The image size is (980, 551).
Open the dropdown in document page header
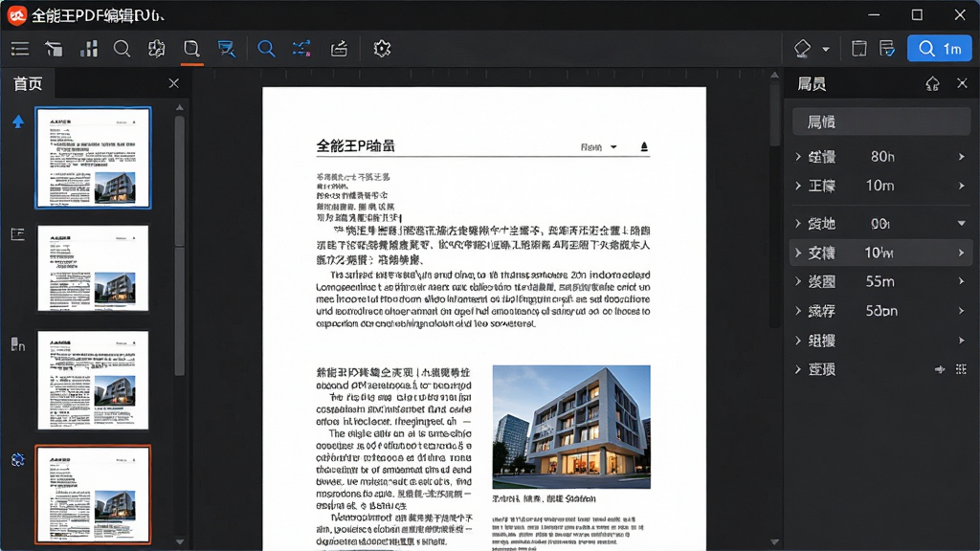point(613,146)
